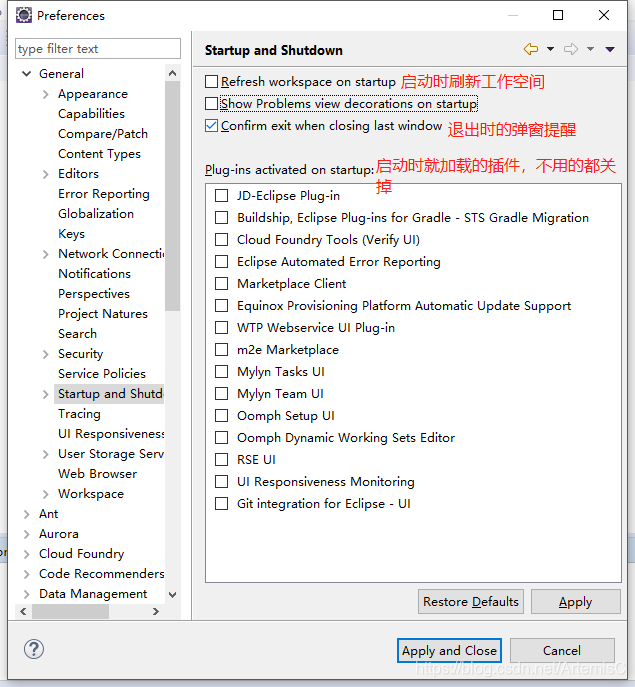Select Tracing in the tree
Image resolution: width=635 pixels, height=687 pixels.
(x=79, y=414)
